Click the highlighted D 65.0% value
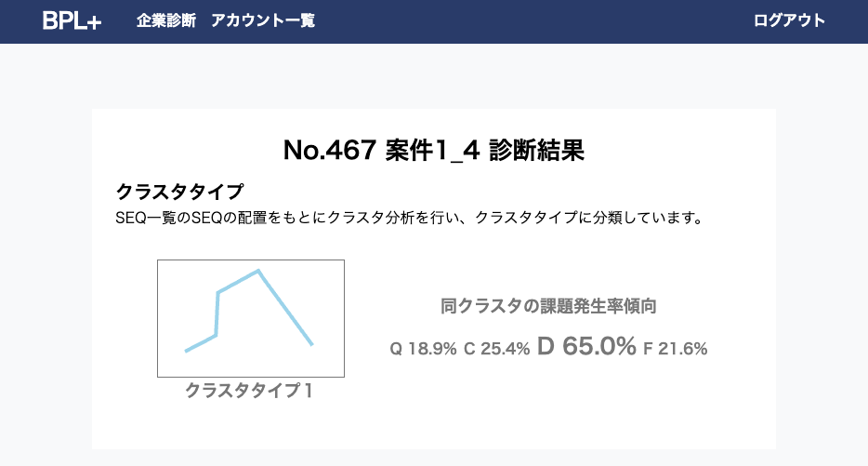868x466 pixels. coord(586,347)
